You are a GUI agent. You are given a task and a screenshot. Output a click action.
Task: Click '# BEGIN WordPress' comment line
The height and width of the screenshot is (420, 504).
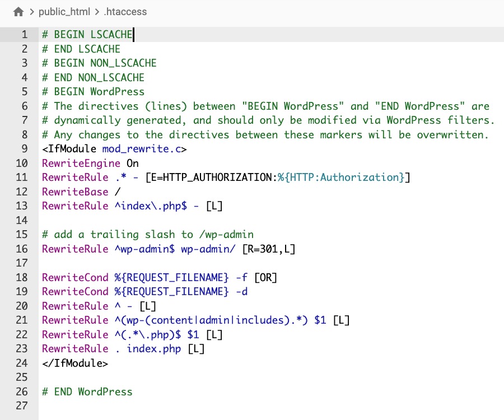pos(93,92)
